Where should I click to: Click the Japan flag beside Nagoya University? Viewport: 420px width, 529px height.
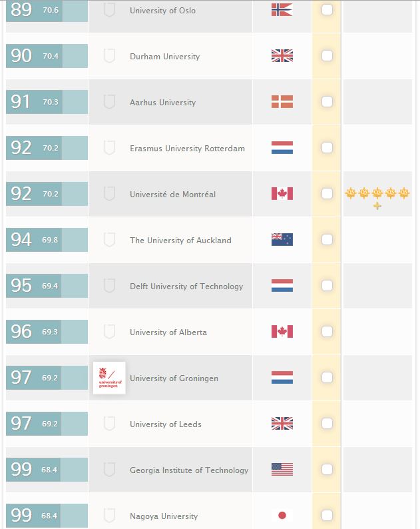click(x=282, y=516)
